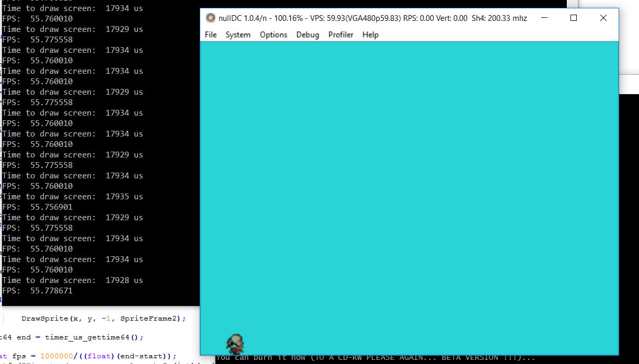The height and width of the screenshot is (364, 639).
Task: Click the console line 'FPS: 55.756901'
Action: tap(38, 207)
